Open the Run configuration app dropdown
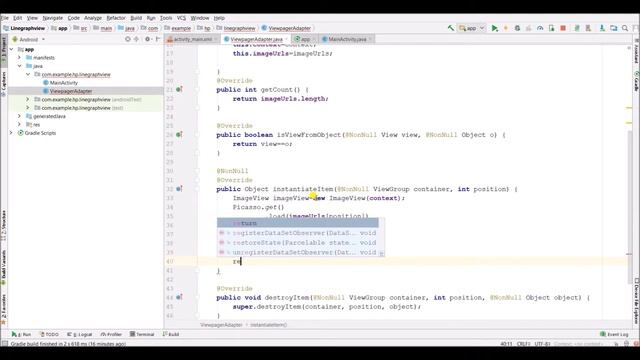The image size is (640, 360). 471,28
